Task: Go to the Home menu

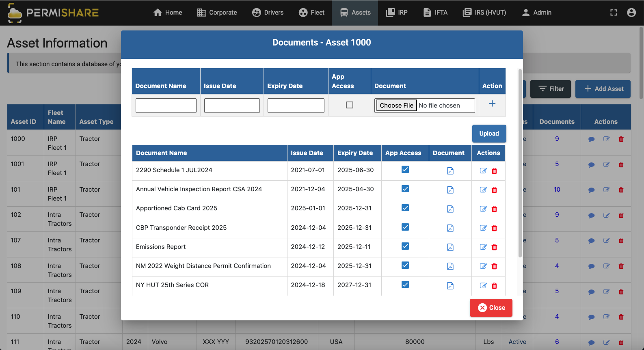Action: tap(167, 13)
